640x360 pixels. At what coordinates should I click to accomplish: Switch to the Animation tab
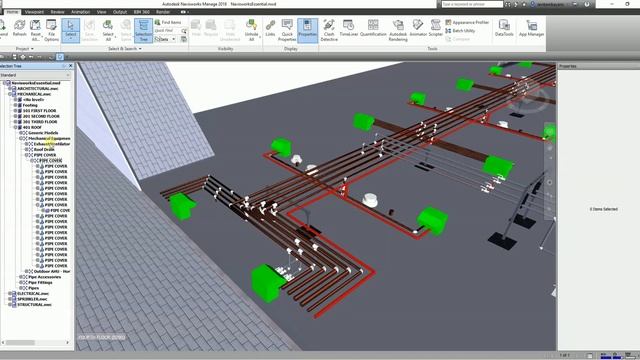[x=80, y=12]
